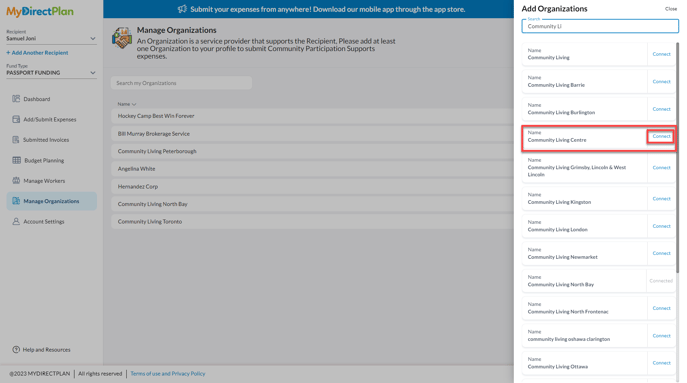Click the Account Settings person icon
This screenshot has height=383, width=687.
(x=16, y=221)
